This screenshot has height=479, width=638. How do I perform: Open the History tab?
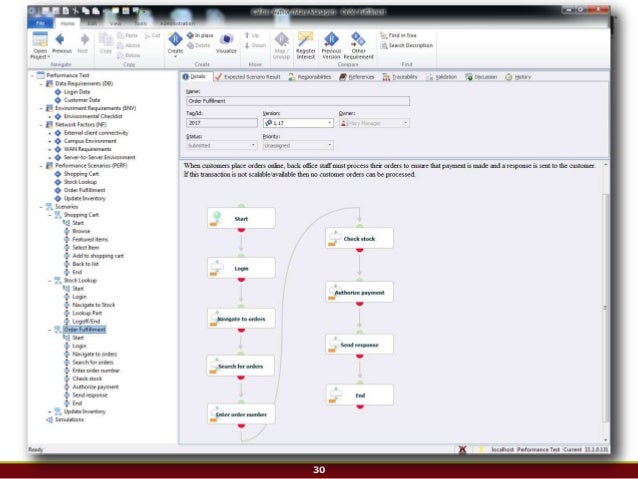[518, 77]
